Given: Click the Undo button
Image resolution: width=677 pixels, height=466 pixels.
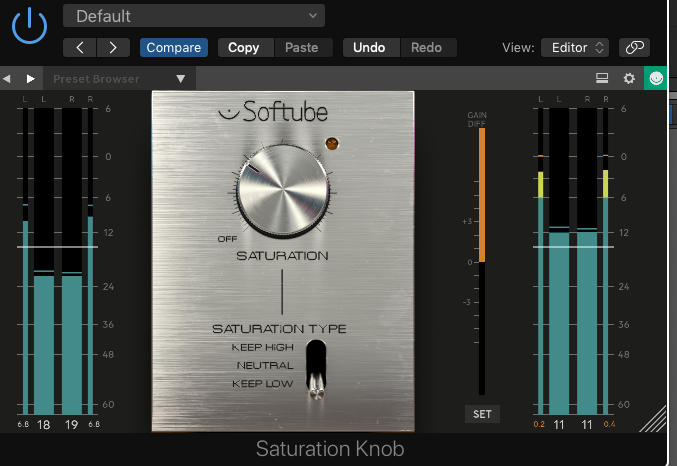Looking at the screenshot, I should pyautogui.click(x=369, y=48).
